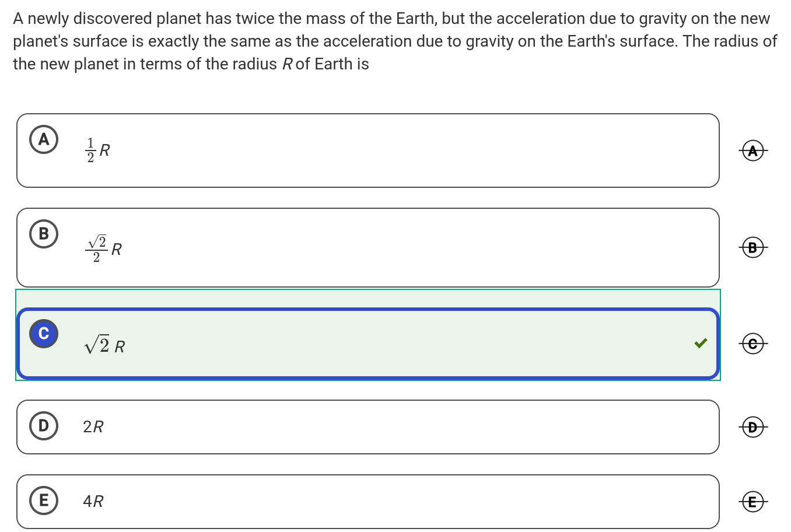791x532 pixels.
Task: Select the option E letter circle
Action: pos(44,501)
